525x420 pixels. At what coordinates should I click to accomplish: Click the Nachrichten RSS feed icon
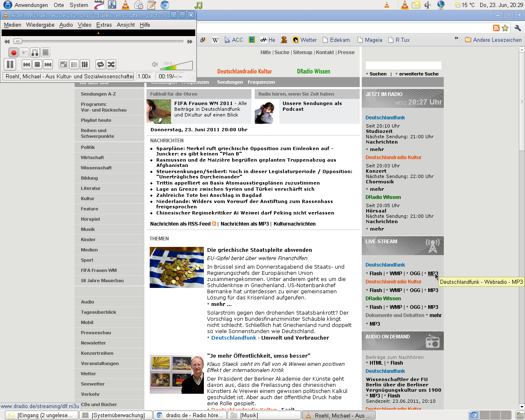pos(214,224)
